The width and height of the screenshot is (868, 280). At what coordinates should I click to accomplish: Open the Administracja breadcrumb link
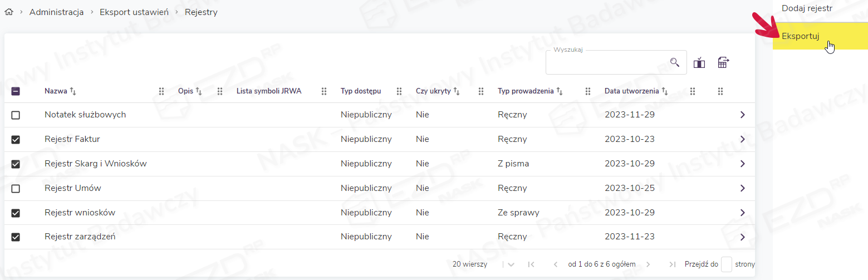[x=56, y=12]
